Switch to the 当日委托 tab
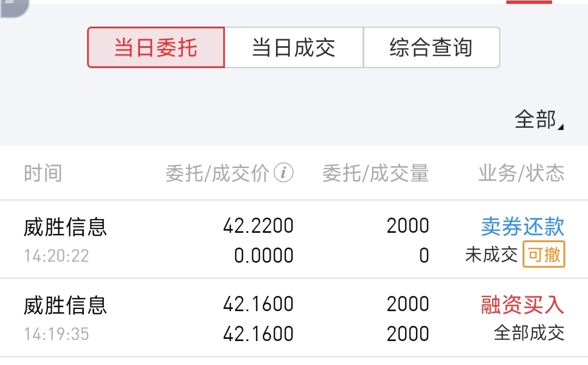588x365 pixels. coord(156,48)
